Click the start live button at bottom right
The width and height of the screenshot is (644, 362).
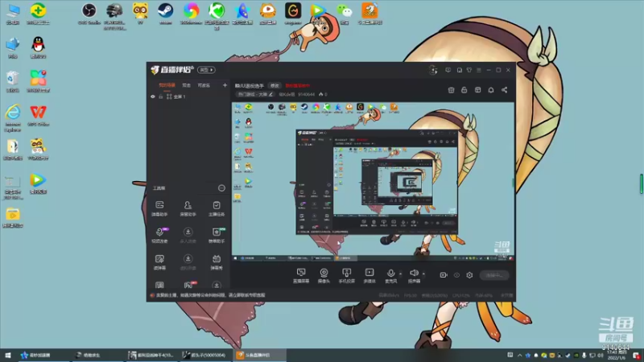pos(494,275)
